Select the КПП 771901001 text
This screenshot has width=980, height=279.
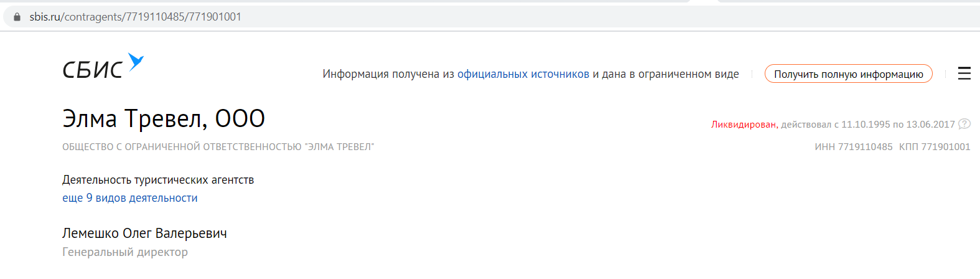click(x=935, y=147)
